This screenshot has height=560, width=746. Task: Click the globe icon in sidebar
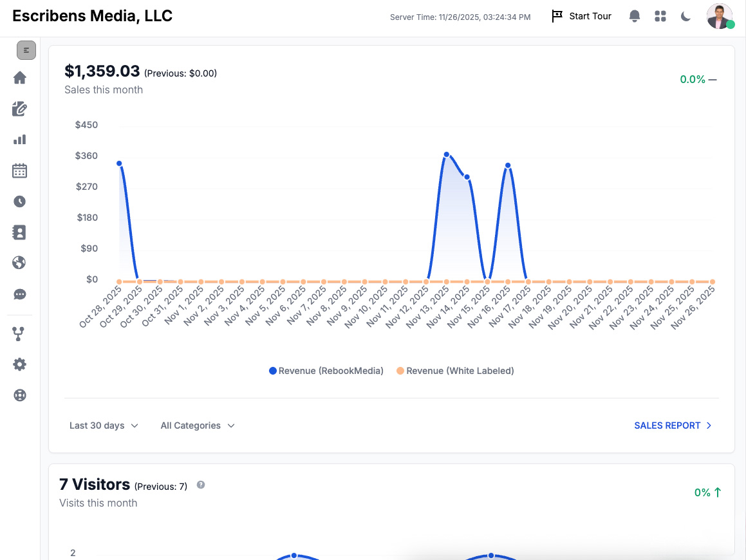[x=20, y=263]
